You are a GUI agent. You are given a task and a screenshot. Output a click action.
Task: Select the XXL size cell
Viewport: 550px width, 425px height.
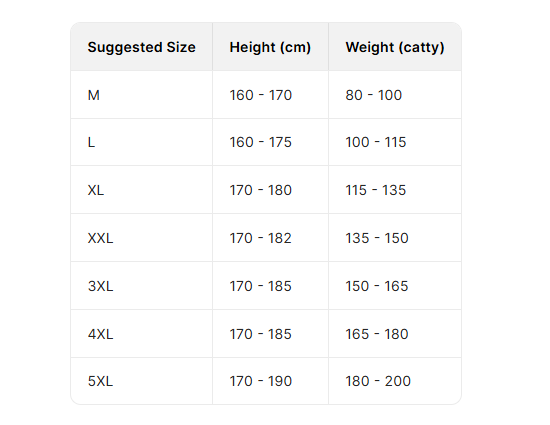(141, 238)
